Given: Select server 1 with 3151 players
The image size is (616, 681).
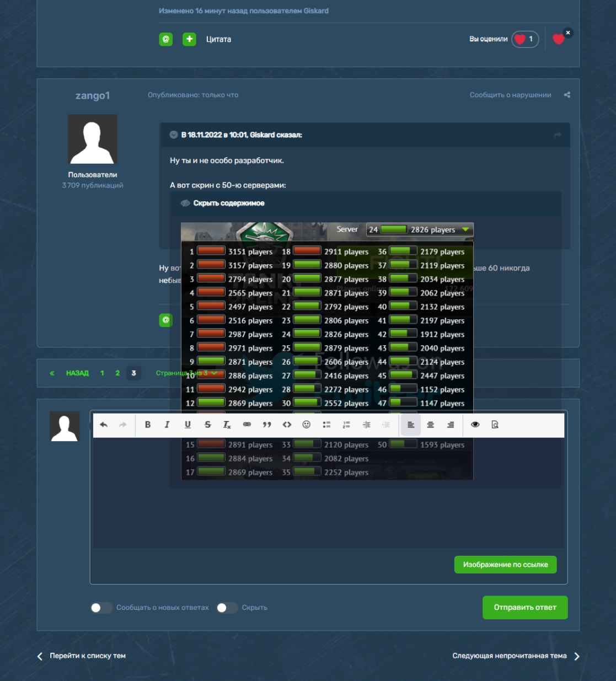Looking at the screenshot, I should pos(230,251).
